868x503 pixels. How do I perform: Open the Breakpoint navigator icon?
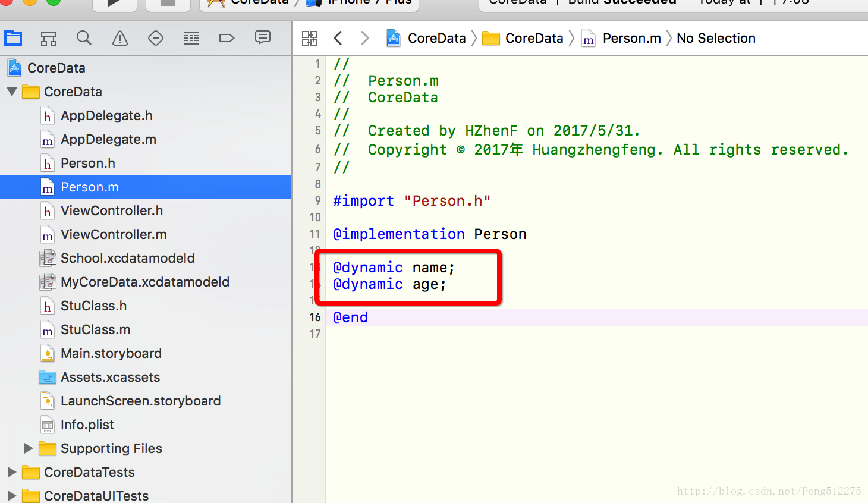coord(227,39)
